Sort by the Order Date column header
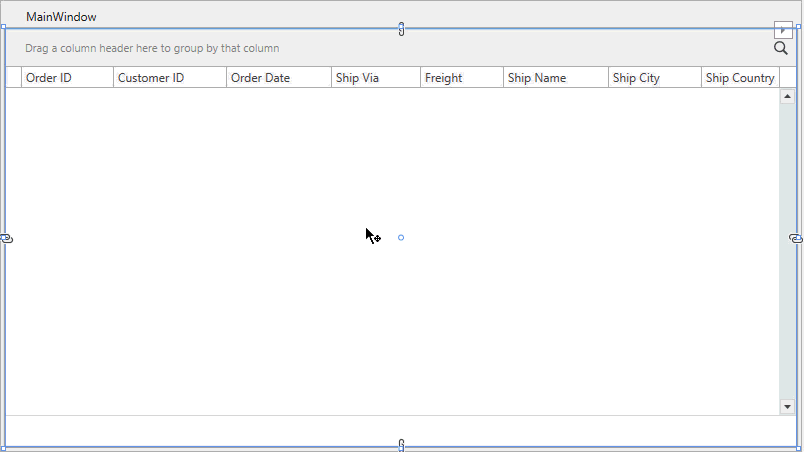Image resolution: width=804 pixels, height=452 pixels. 279,77
